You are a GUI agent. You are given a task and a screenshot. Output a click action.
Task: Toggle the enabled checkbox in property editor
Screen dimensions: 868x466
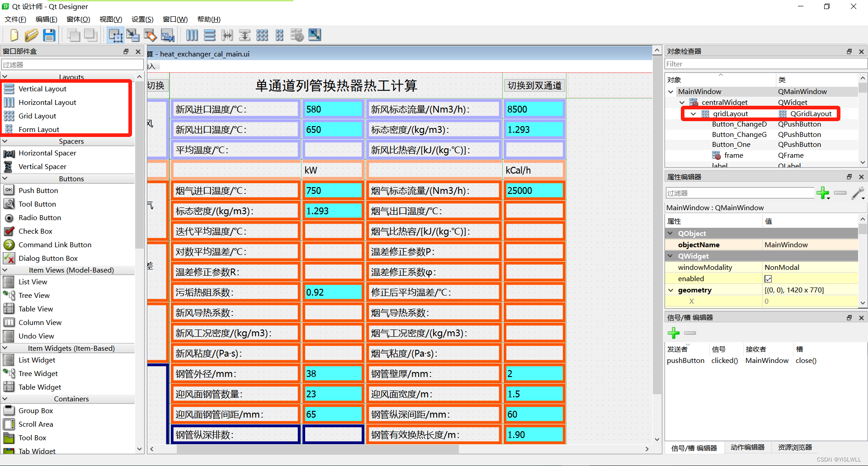click(768, 278)
